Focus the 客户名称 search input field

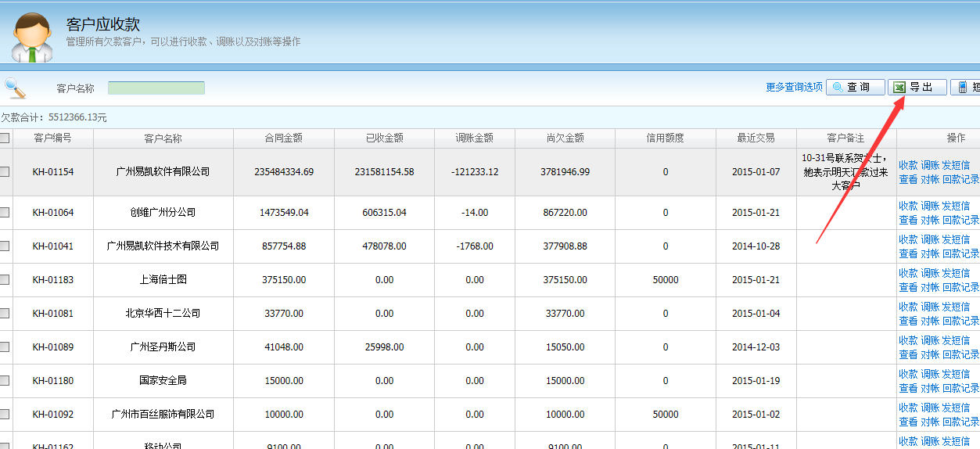tap(156, 88)
